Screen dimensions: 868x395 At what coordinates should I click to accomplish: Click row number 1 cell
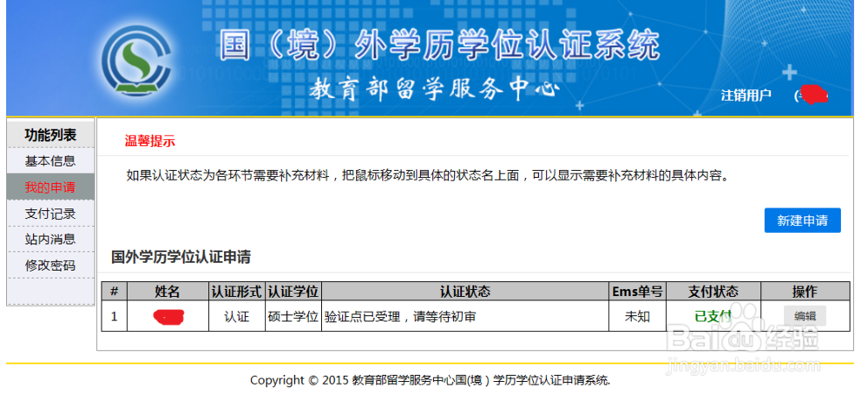[114, 317]
